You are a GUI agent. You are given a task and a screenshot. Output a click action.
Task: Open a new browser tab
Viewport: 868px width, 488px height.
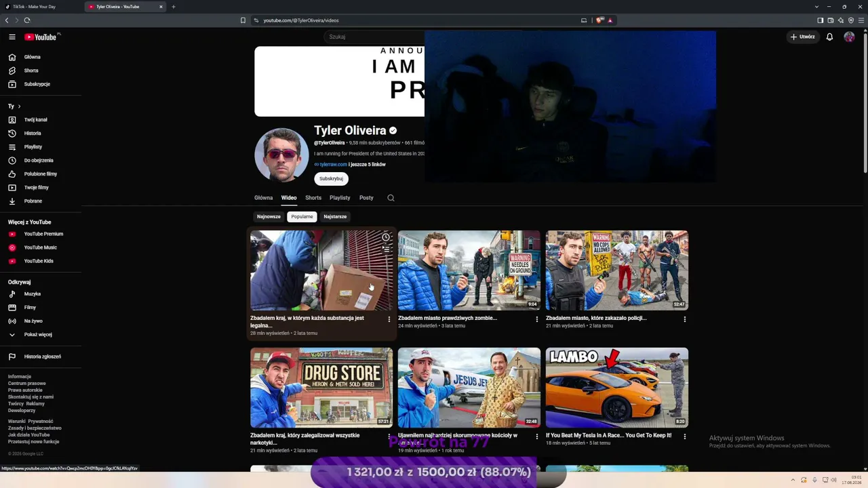click(174, 7)
